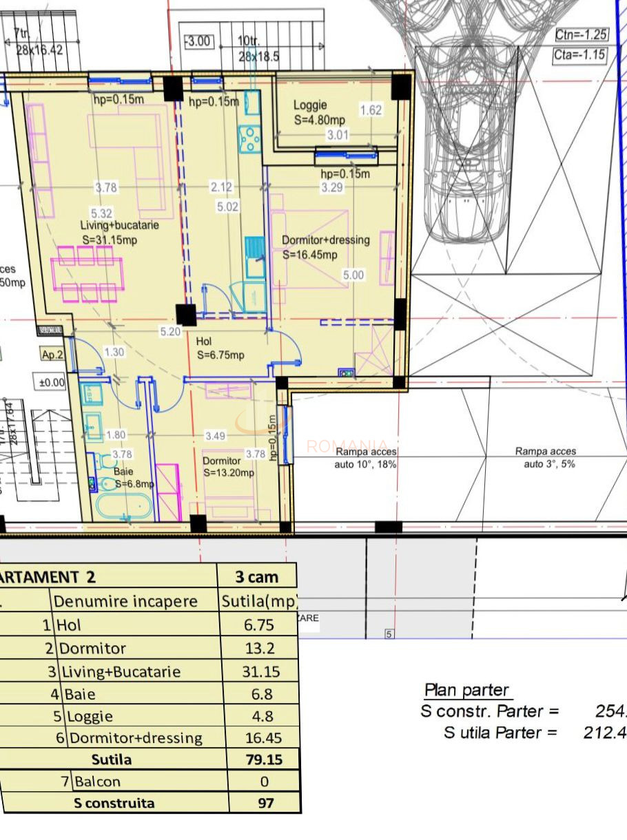This screenshot has height=840, width=627.
Task: Select the 3 cam table header cell
Action: pyautogui.click(x=257, y=576)
